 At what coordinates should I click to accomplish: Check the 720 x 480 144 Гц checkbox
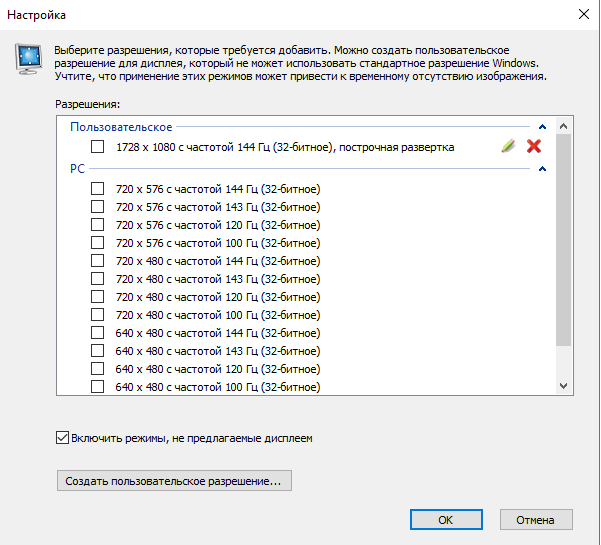tap(97, 261)
